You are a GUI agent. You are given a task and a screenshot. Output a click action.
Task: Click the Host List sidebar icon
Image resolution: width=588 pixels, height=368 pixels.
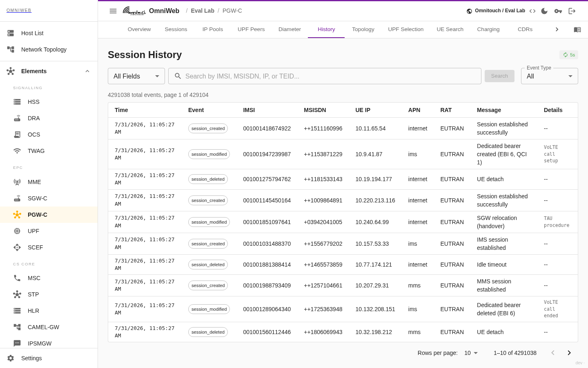(x=11, y=33)
